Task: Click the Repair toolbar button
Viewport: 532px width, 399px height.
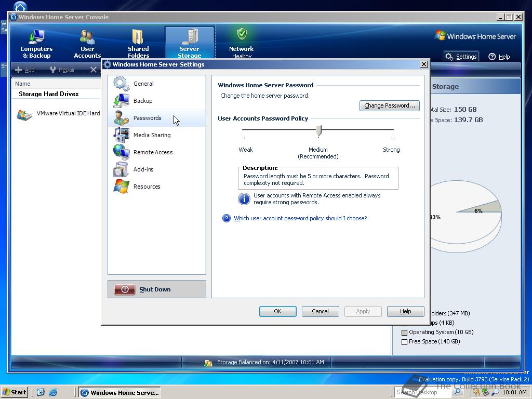Action: (62, 70)
